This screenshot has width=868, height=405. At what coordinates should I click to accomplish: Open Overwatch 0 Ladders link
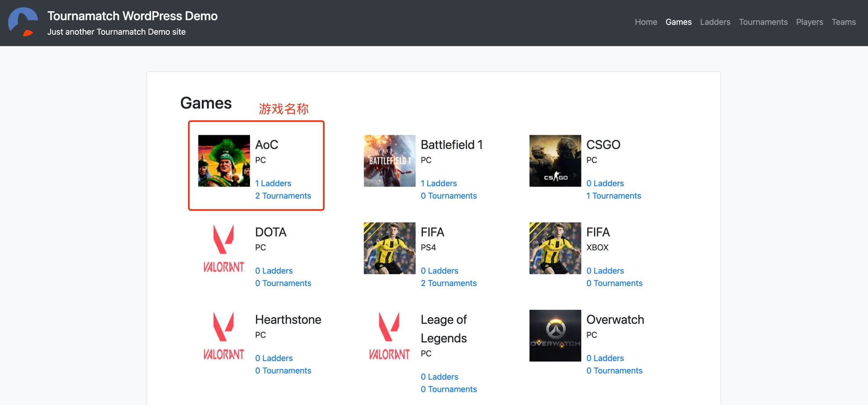pyautogui.click(x=605, y=358)
